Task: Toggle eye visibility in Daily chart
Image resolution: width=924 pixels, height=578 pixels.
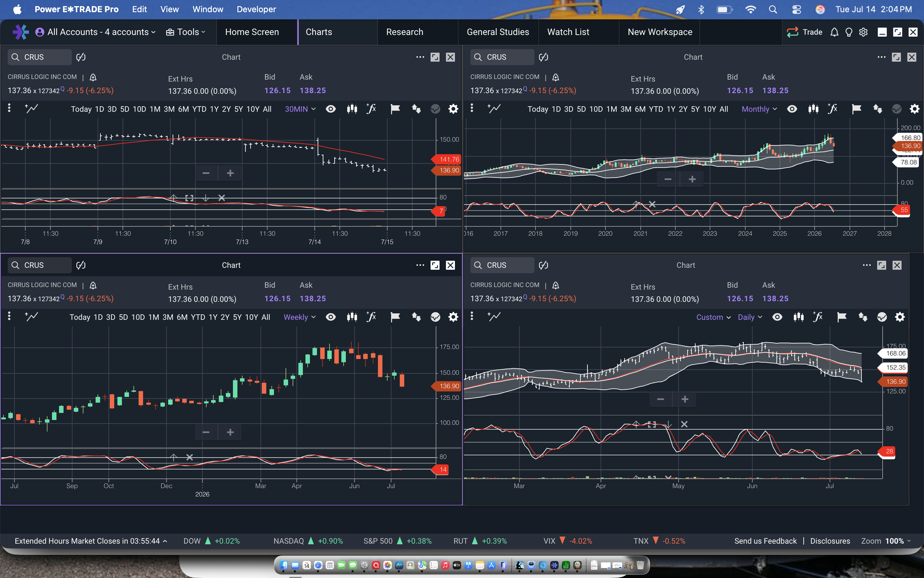Action: (x=777, y=317)
